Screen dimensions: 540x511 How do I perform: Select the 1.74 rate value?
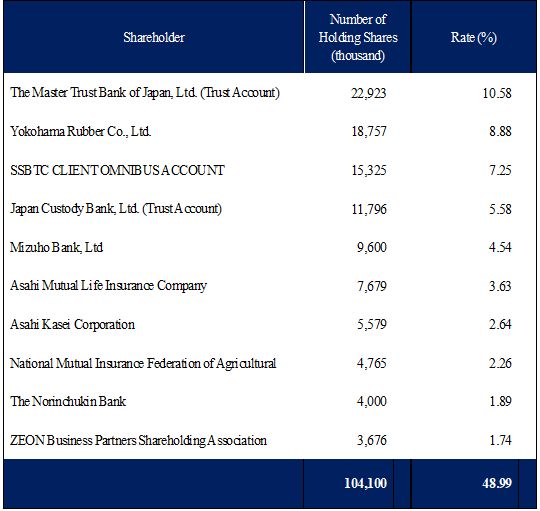click(x=500, y=440)
